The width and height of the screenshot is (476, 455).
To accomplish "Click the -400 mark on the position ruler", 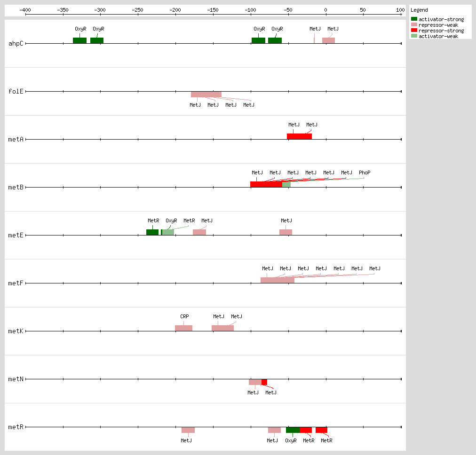I will (x=25, y=10).
